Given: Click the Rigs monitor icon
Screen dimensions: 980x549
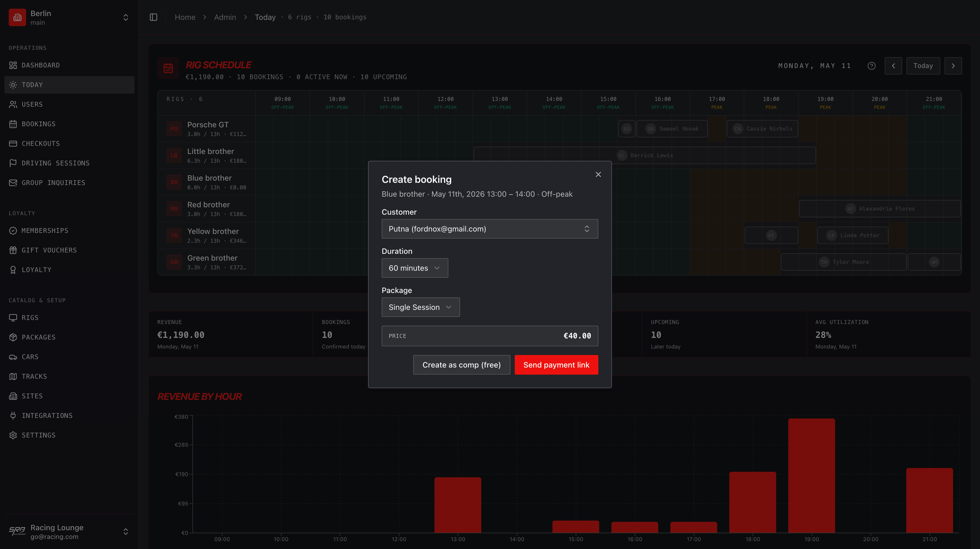Looking at the screenshot, I should [x=13, y=318].
